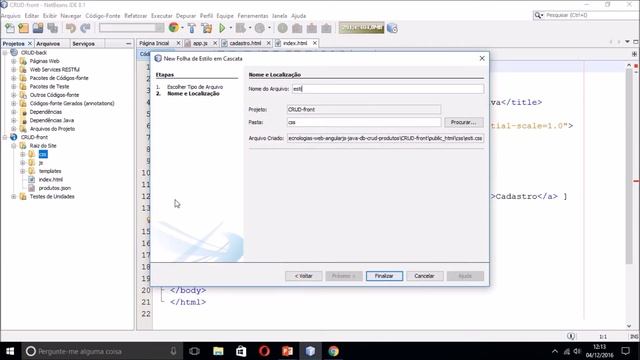Show hidden system tray icons chevron
The width and height of the screenshot is (640, 360).
[x=554, y=351]
